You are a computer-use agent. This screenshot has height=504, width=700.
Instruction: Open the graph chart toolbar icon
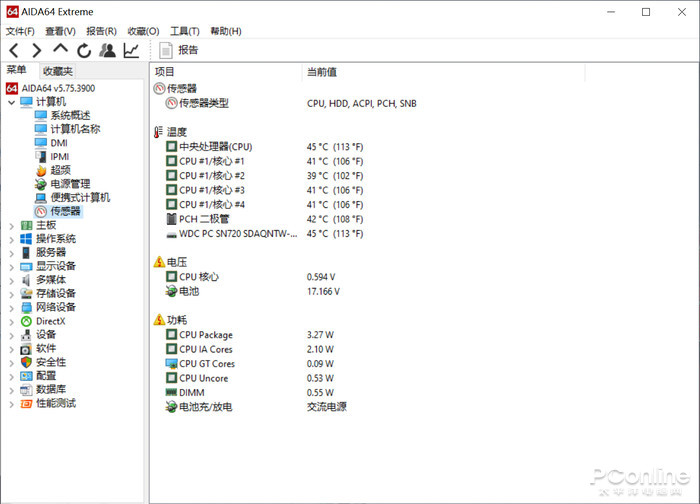pos(131,50)
